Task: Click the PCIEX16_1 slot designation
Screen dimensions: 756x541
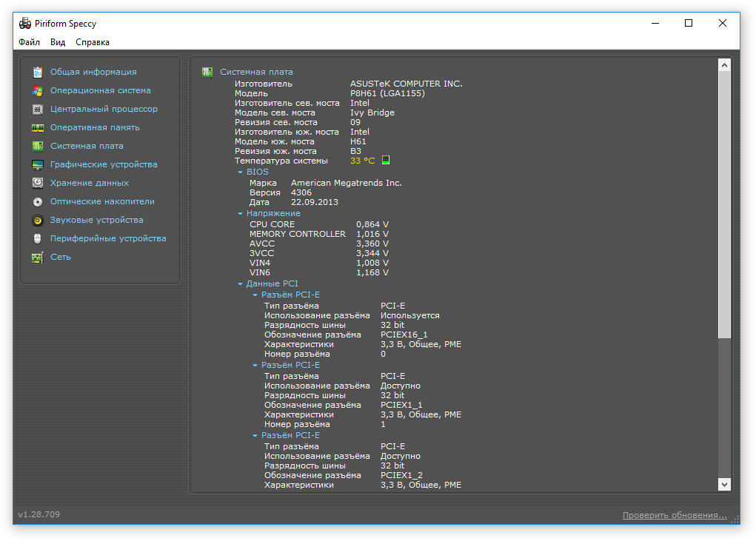Action: [404, 335]
